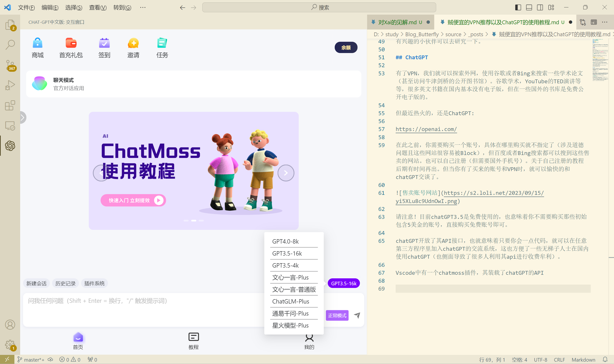614x364 pixels.
Task: Open the Search view in activity bar
Action: click(10, 45)
